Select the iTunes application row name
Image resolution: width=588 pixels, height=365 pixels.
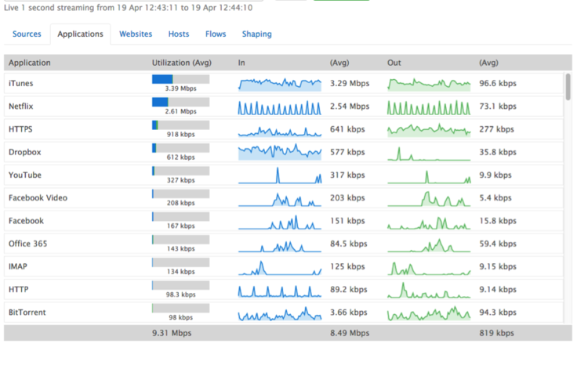tap(21, 83)
